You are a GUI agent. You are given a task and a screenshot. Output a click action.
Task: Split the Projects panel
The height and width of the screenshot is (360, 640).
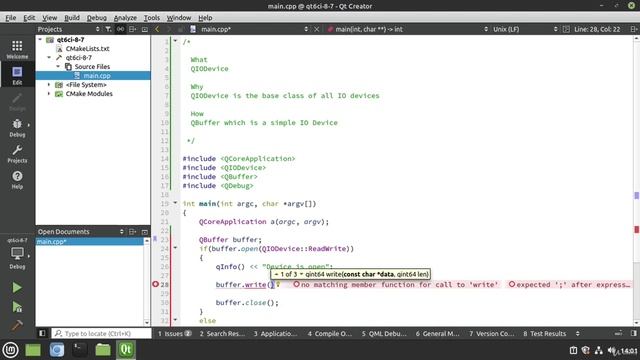[x=133, y=29]
